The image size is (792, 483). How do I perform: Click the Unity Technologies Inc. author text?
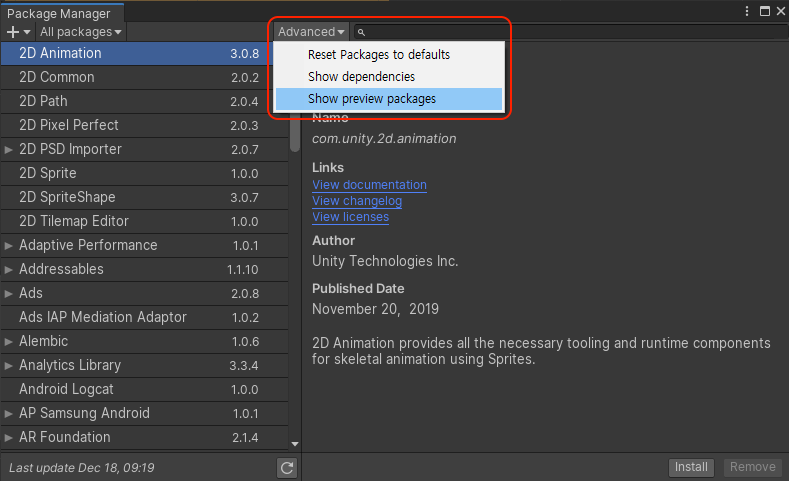point(385,261)
